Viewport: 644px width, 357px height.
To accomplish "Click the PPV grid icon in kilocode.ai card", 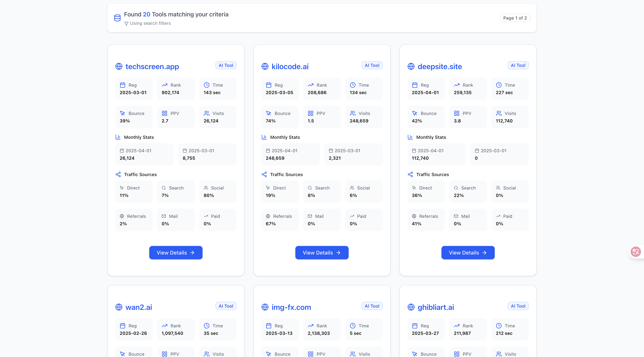I will (310, 113).
